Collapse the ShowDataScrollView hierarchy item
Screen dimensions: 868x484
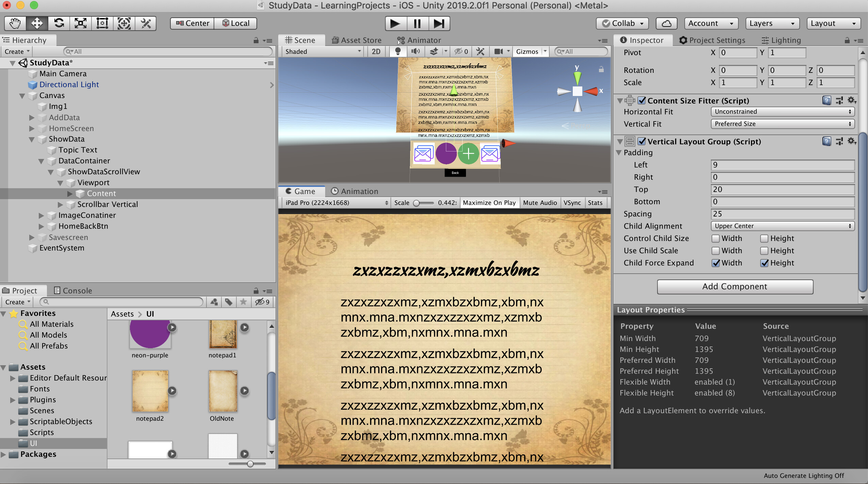click(x=51, y=172)
